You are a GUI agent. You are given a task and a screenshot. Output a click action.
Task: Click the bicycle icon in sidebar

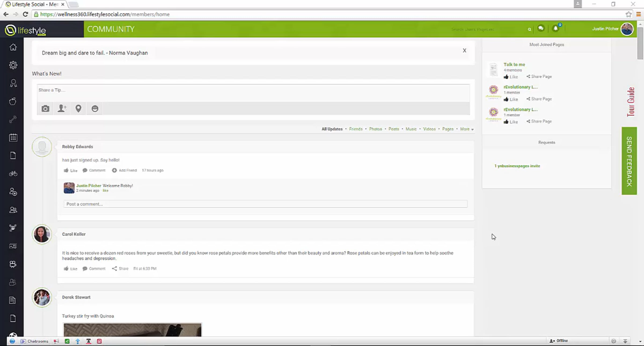point(13,174)
